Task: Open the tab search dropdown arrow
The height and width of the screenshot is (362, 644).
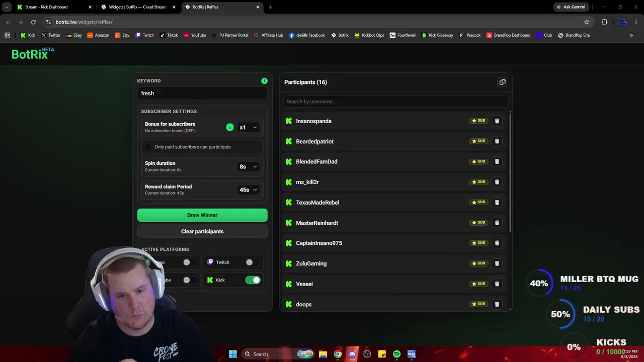Action: [x=7, y=7]
